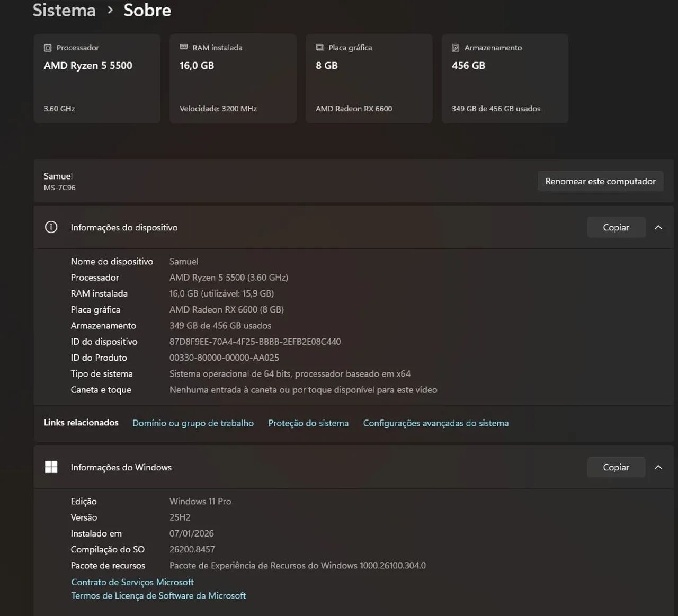This screenshot has width=678, height=616.
Task: Click the install date 07/01/2026
Action: coord(192,533)
